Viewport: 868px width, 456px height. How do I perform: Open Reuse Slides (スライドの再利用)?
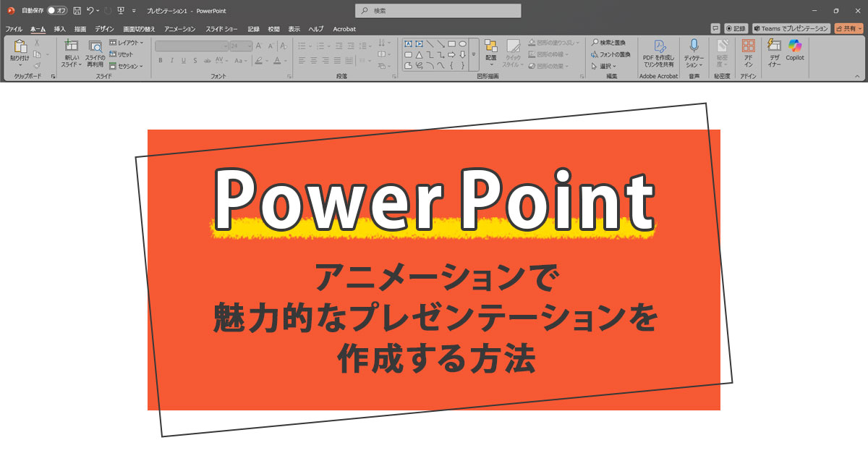tap(95, 46)
